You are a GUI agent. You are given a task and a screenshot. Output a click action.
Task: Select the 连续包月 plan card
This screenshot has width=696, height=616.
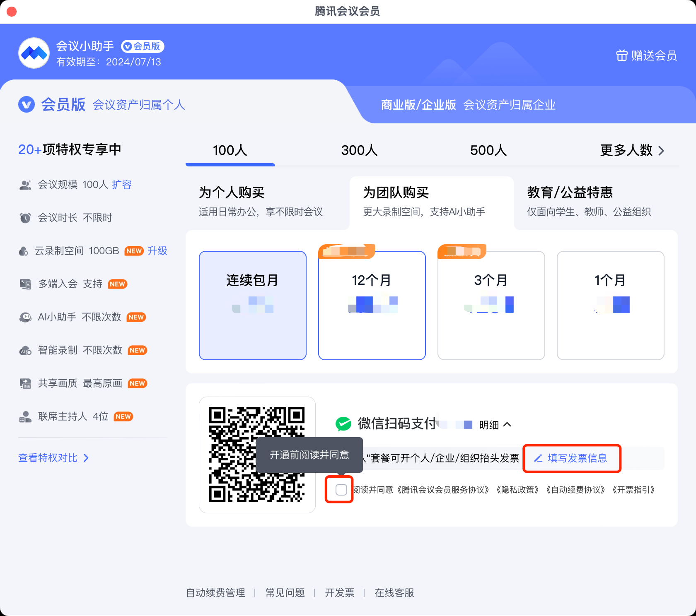coord(253,306)
